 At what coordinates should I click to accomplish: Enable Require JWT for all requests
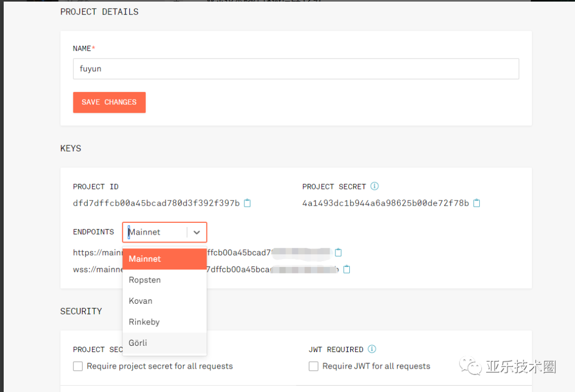tap(314, 366)
